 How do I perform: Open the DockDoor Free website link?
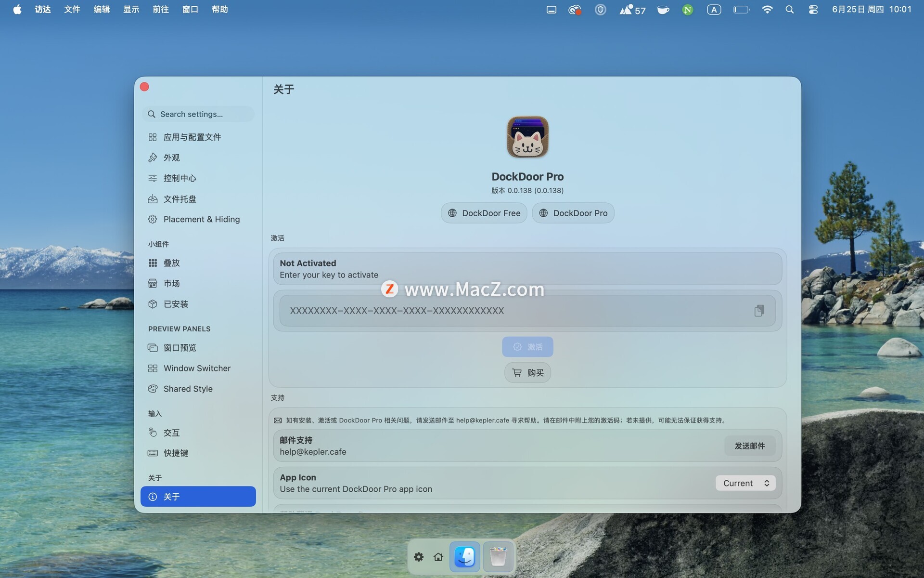(484, 213)
